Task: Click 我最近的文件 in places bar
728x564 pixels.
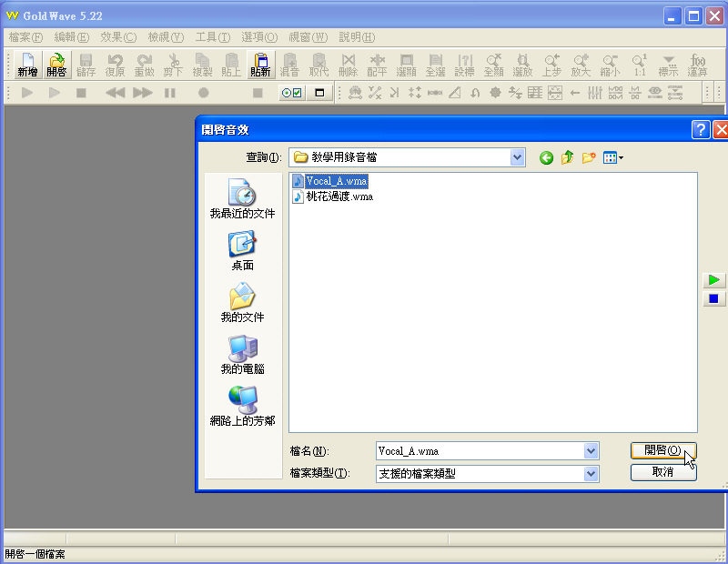Action: 242,198
